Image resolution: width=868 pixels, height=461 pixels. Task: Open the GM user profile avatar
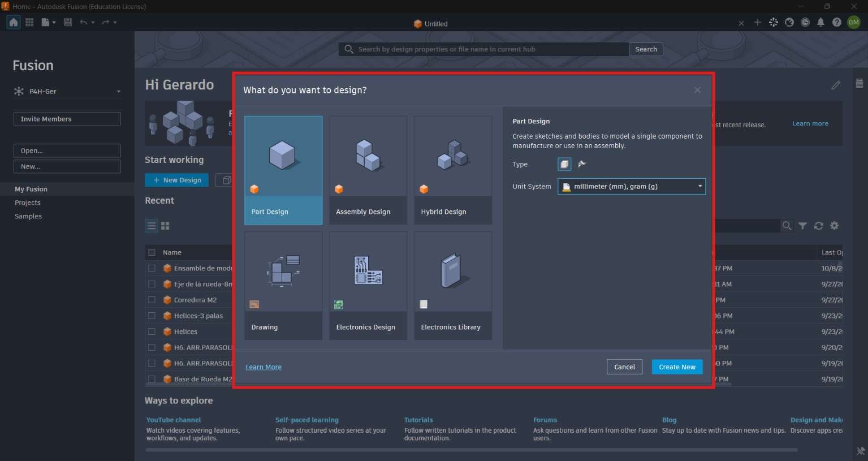[x=854, y=22]
